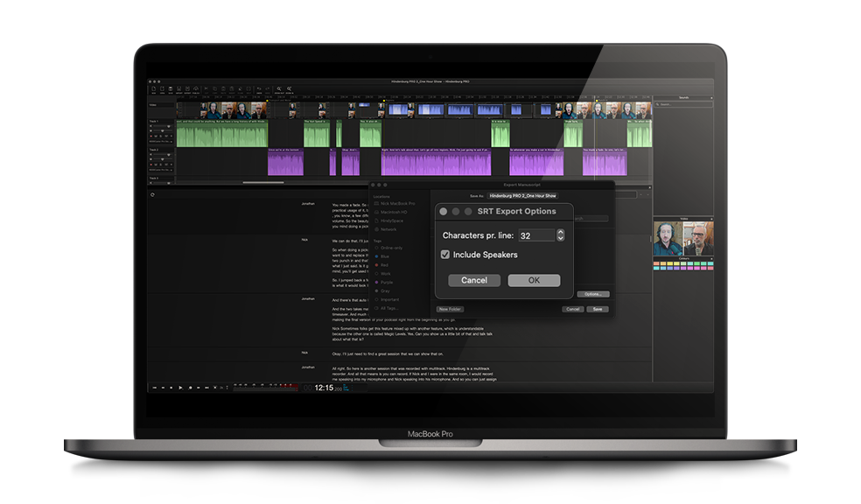
Task: Click the Copy toolbar icon
Action: click(x=214, y=89)
